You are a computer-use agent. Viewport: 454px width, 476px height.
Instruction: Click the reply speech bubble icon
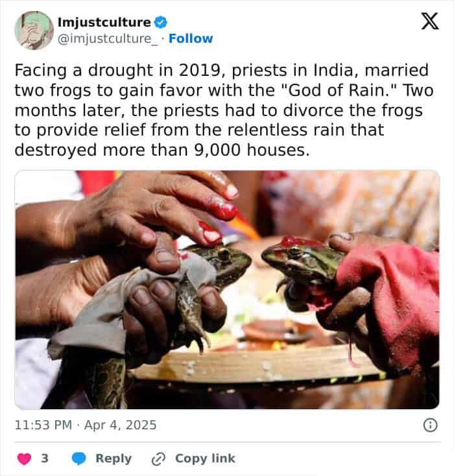coord(79,458)
